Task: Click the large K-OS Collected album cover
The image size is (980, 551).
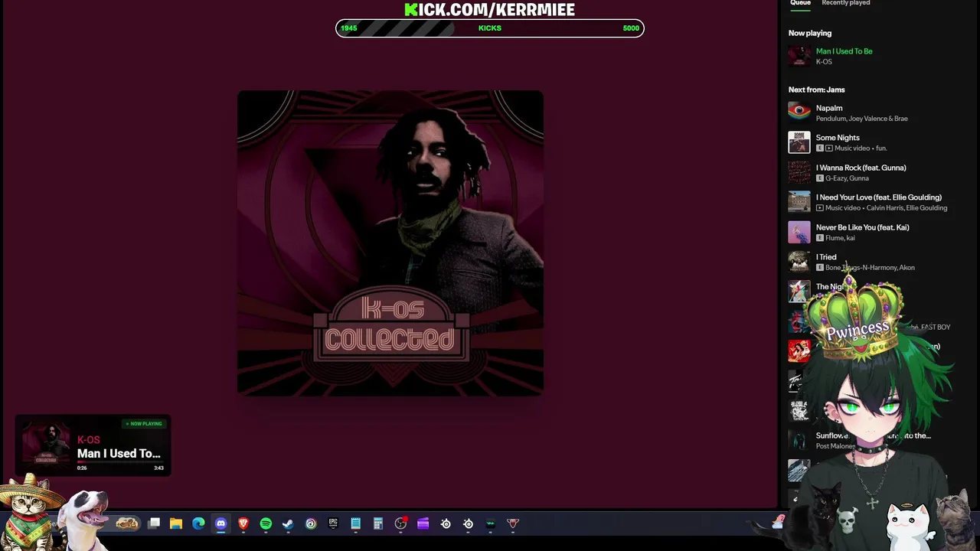Action: [390, 243]
